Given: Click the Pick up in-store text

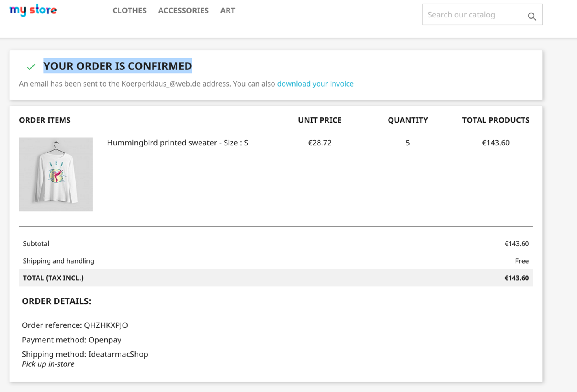Looking at the screenshot, I should [x=48, y=364].
